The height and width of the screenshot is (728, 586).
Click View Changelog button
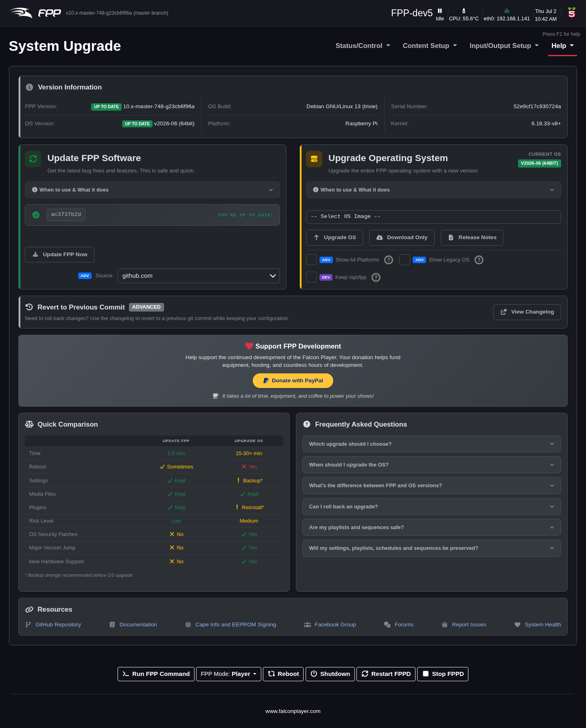coord(527,312)
